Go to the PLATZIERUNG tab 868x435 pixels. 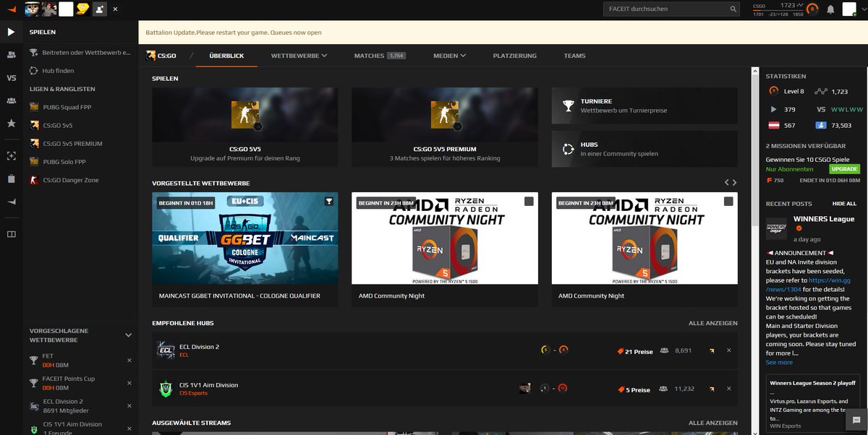(515, 56)
